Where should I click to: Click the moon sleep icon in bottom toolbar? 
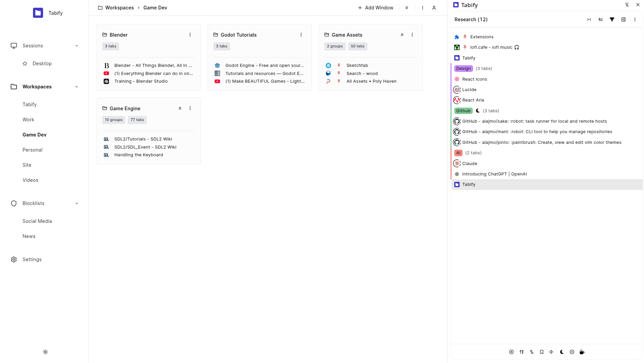click(562, 352)
